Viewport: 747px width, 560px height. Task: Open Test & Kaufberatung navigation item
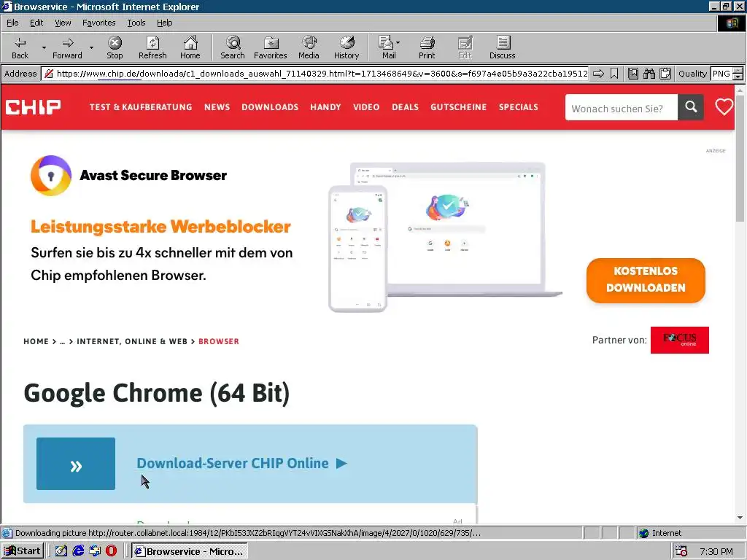[141, 107]
